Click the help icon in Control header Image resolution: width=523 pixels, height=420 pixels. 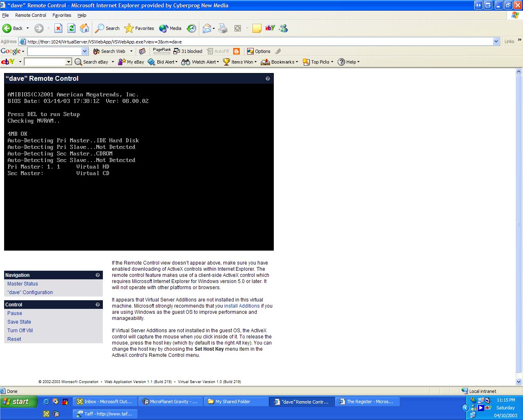click(98, 305)
